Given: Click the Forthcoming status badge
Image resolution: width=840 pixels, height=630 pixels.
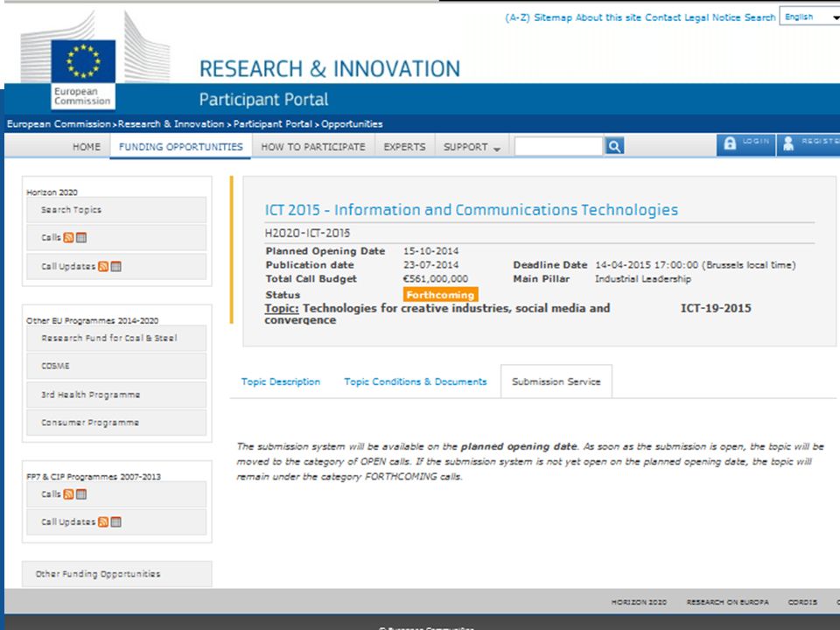Looking at the screenshot, I should tap(440, 295).
